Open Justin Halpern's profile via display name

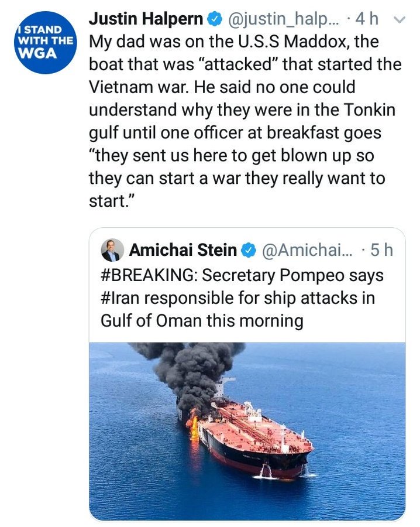pyautogui.click(x=146, y=19)
